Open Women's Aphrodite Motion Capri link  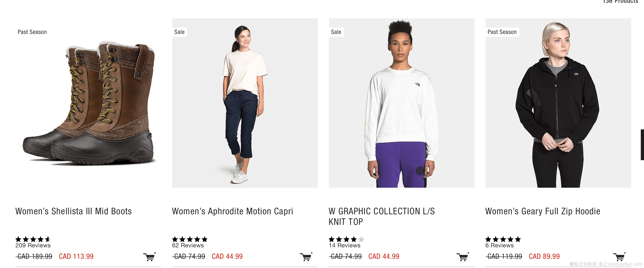pyautogui.click(x=232, y=211)
